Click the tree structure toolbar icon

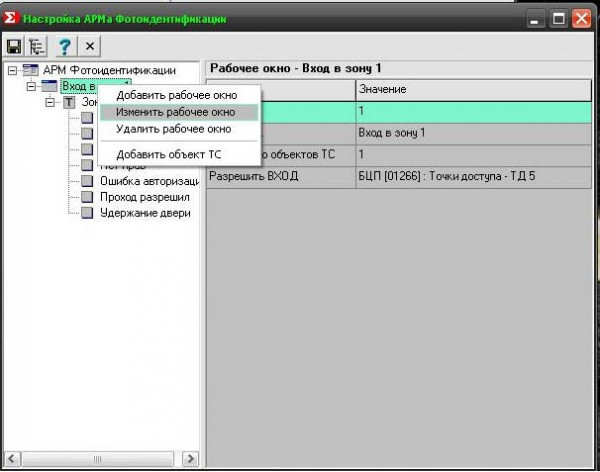tap(39, 46)
